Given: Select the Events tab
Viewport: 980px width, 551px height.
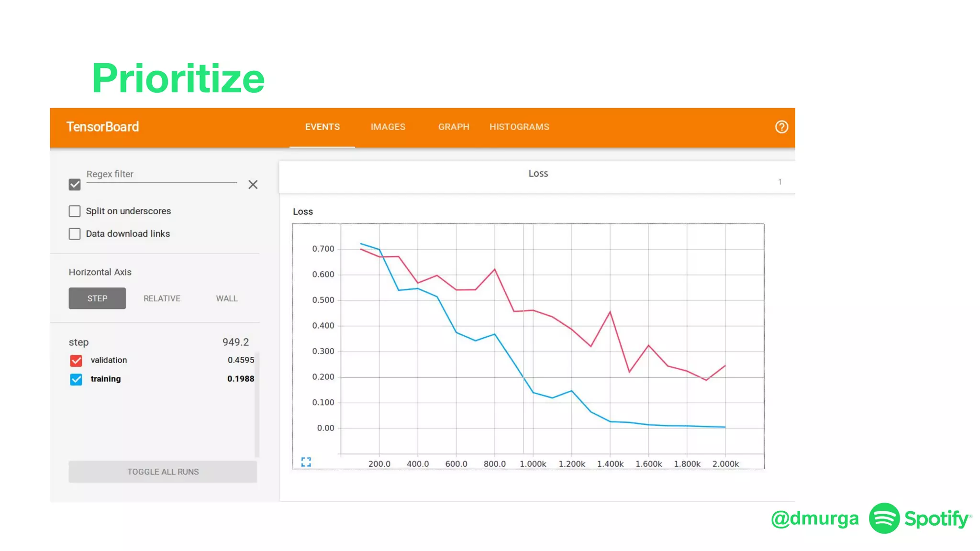Looking at the screenshot, I should tap(322, 127).
